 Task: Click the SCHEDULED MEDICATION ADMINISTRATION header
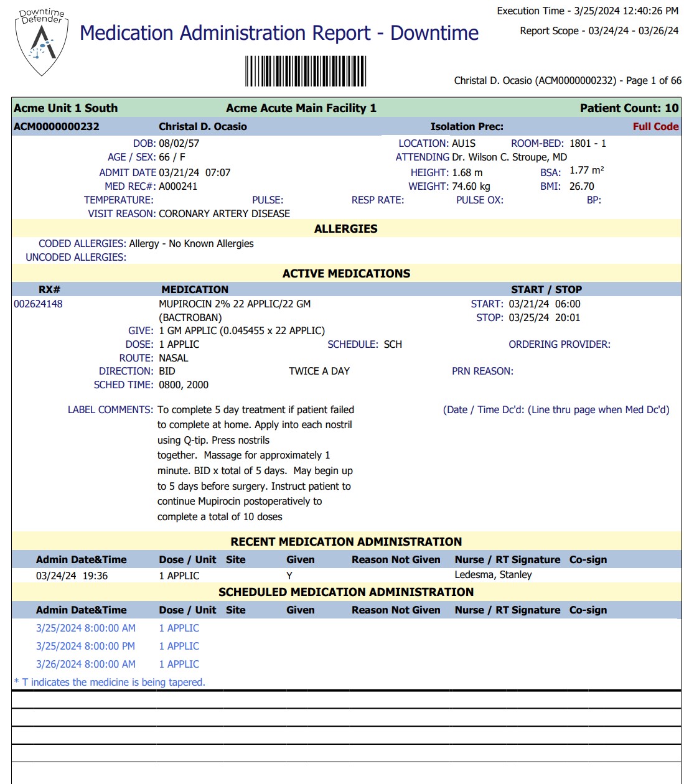point(346,592)
